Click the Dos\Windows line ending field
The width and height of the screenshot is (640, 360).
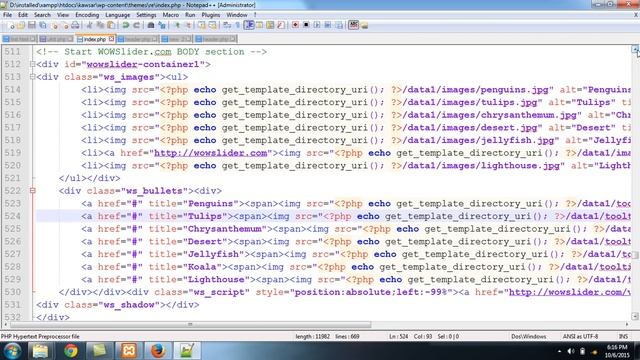pos(529,336)
